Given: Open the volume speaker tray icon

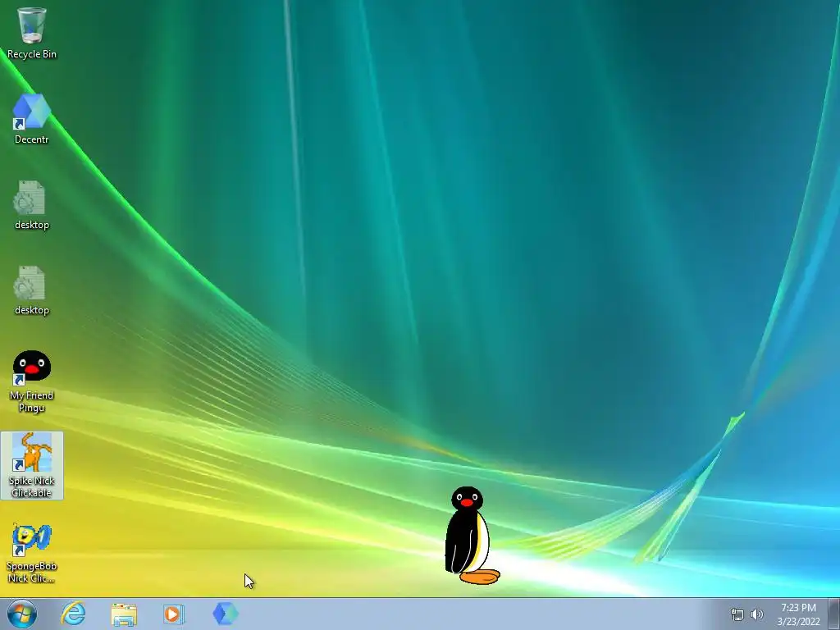Looking at the screenshot, I should (757, 614).
